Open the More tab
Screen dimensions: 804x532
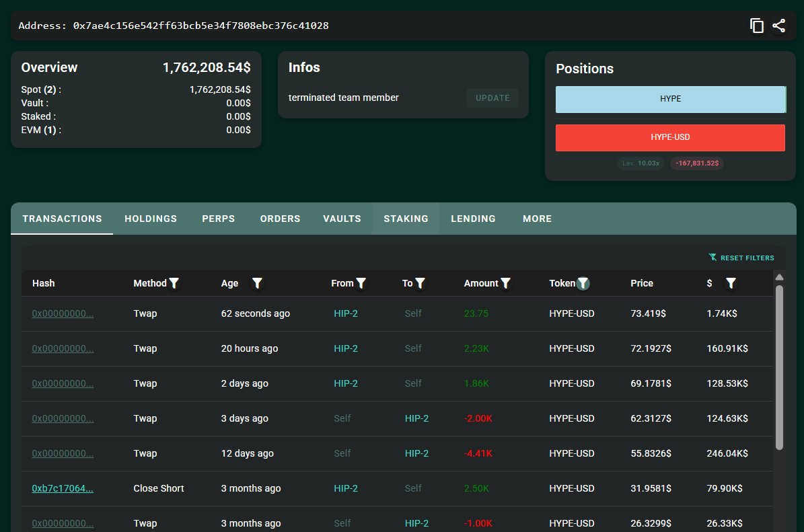537,219
